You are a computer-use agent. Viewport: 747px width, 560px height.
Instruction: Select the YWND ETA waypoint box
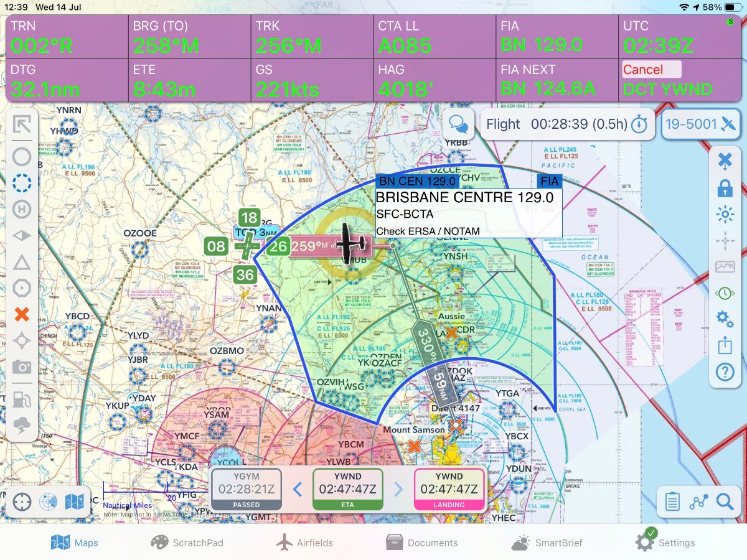tap(348, 489)
